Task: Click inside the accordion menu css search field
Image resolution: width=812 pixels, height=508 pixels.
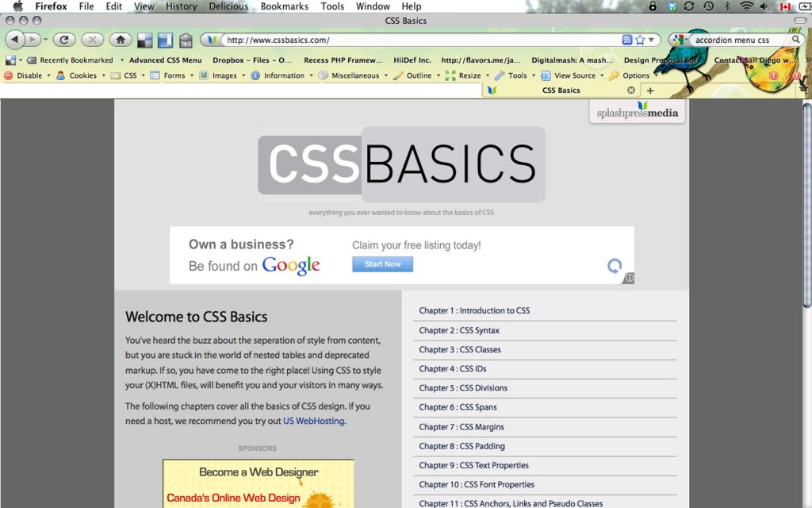Action: pyautogui.click(x=733, y=38)
